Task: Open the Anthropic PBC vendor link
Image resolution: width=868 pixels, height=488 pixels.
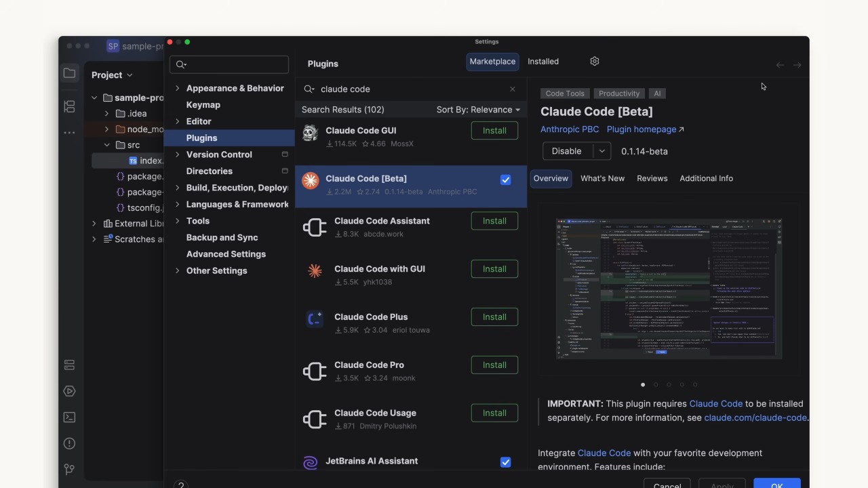Action: pyautogui.click(x=570, y=129)
